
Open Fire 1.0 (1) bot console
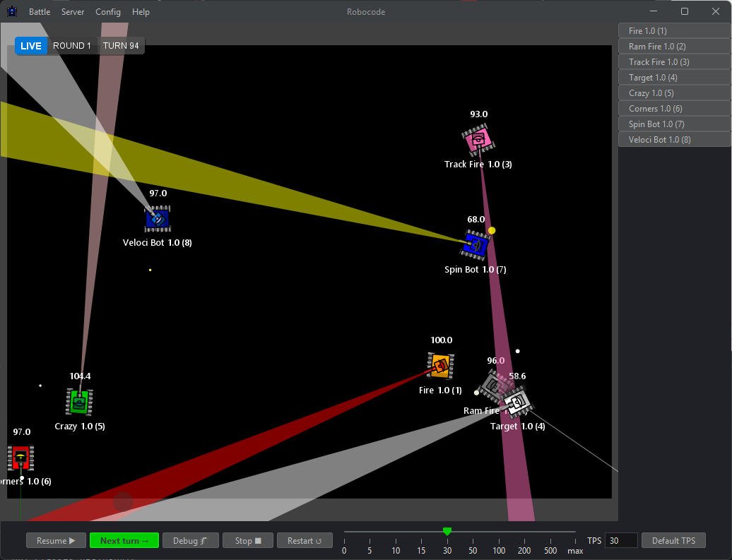674,31
